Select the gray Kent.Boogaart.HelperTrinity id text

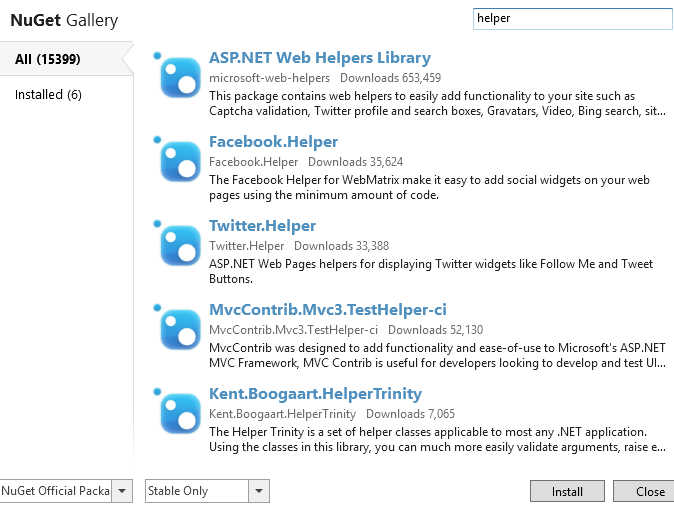click(282, 414)
